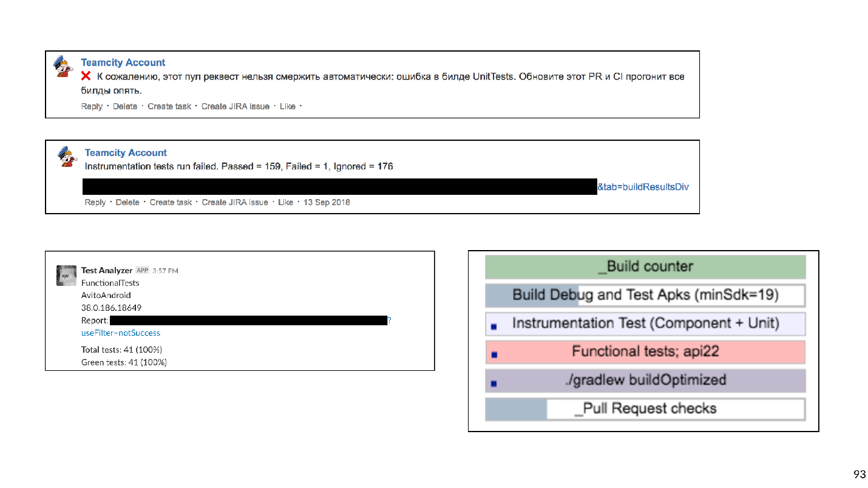Open the Teamcity Account name in the first comment

point(123,63)
